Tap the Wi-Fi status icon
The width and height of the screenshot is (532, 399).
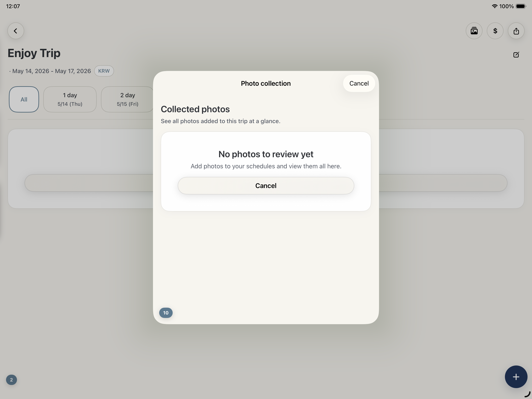494,6
